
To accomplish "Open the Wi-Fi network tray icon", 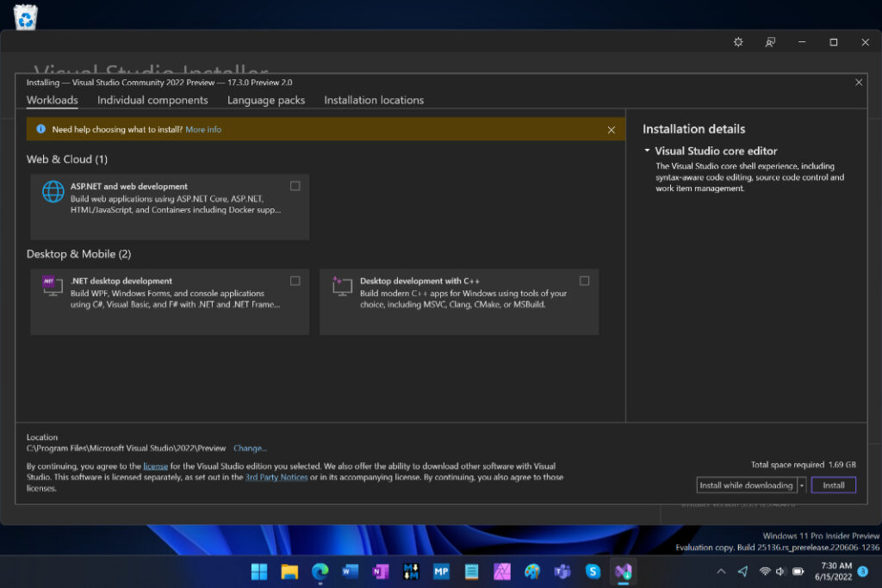I will point(765,572).
